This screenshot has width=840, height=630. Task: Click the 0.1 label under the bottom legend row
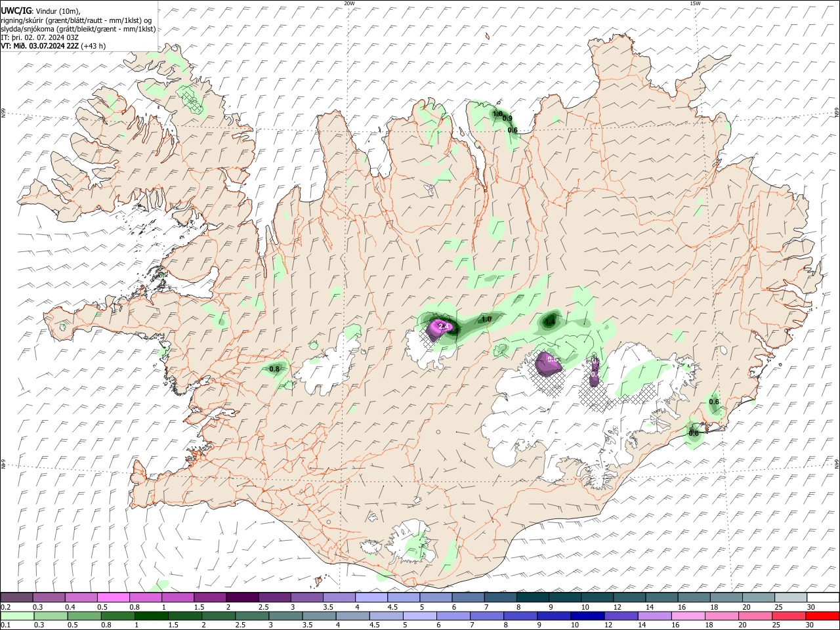[5, 625]
